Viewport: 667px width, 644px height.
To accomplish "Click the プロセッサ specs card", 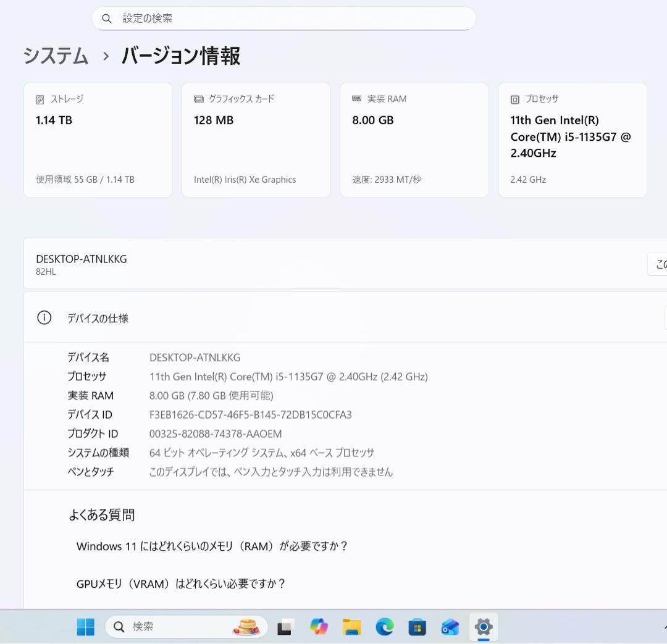I will click(572, 140).
